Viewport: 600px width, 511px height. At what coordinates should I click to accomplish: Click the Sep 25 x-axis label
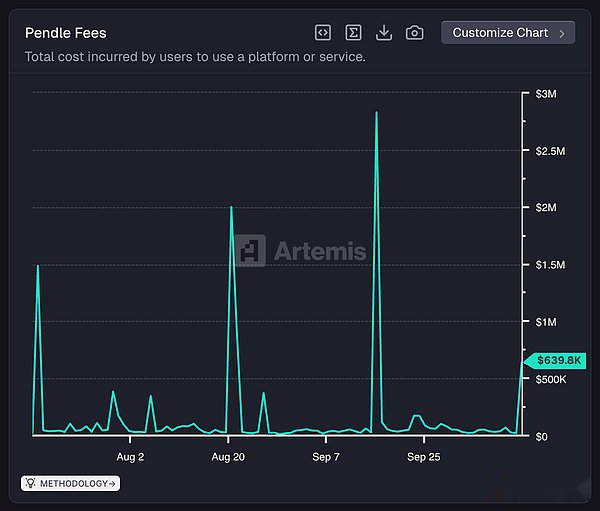(x=424, y=457)
